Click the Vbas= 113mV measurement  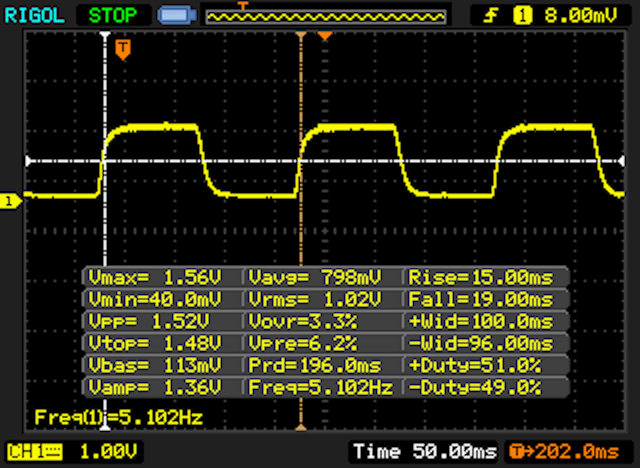coord(155,365)
